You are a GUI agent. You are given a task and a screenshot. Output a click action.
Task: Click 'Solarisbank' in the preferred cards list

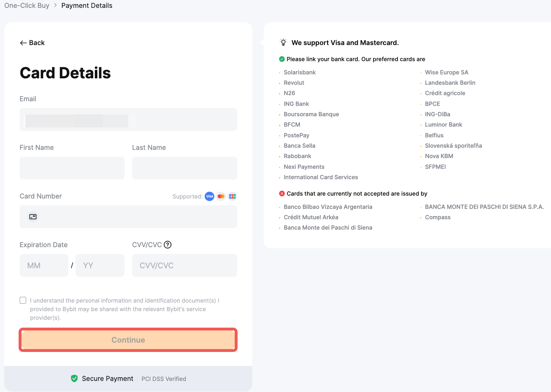click(300, 72)
